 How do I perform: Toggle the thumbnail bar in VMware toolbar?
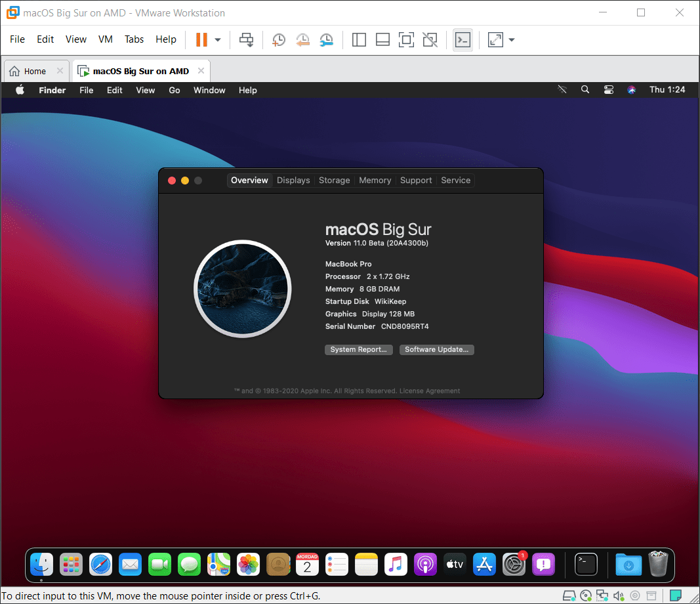tap(382, 40)
